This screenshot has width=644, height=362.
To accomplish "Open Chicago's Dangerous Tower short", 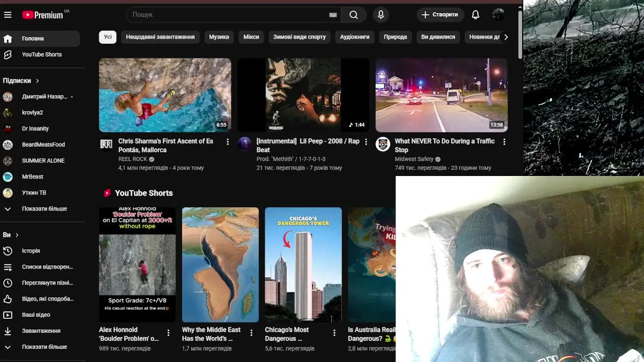I will pyautogui.click(x=303, y=264).
